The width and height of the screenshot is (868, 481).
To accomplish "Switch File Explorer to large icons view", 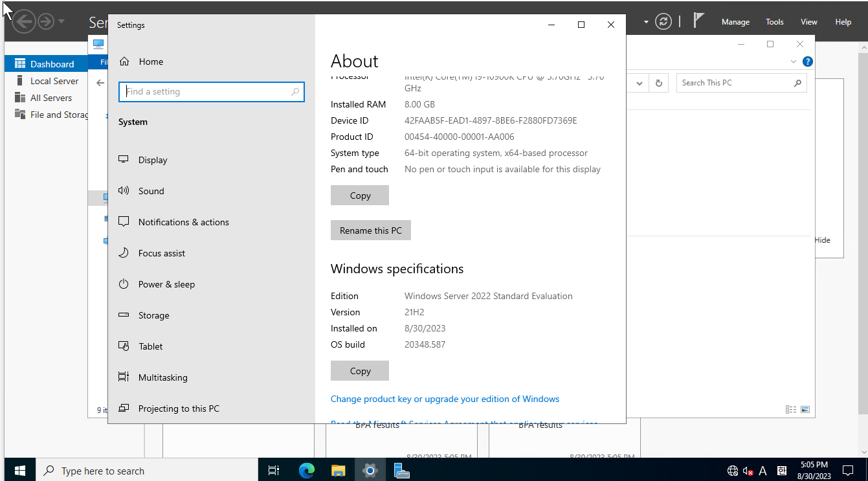I will click(x=805, y=409).
